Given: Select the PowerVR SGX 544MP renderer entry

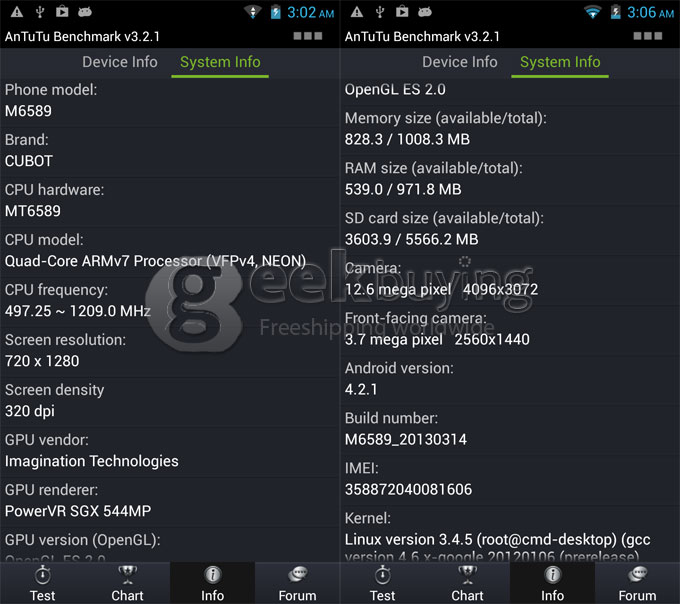Looking at the screenshot, I should coord(78,511).
